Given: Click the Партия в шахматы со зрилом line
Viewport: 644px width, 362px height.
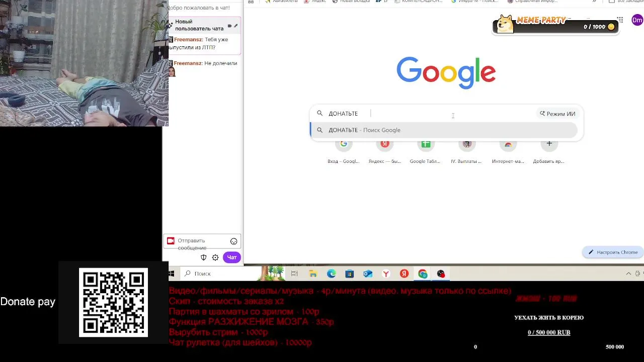Looking at the screenshot, I should click(x=244, y=312).
